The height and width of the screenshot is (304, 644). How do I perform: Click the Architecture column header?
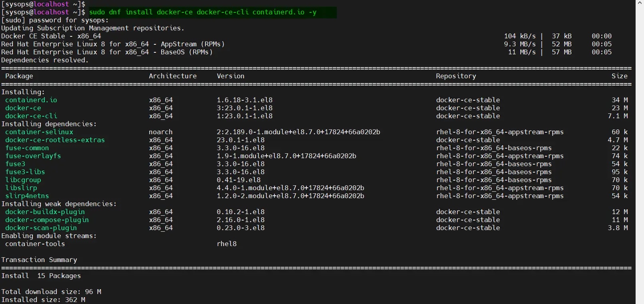[173, 76]
